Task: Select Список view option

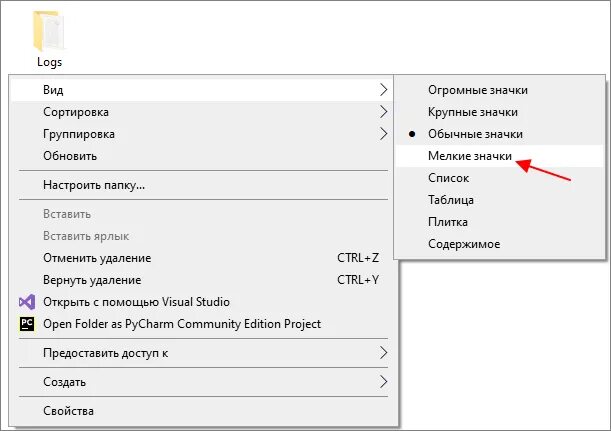Action: [449, 178]
